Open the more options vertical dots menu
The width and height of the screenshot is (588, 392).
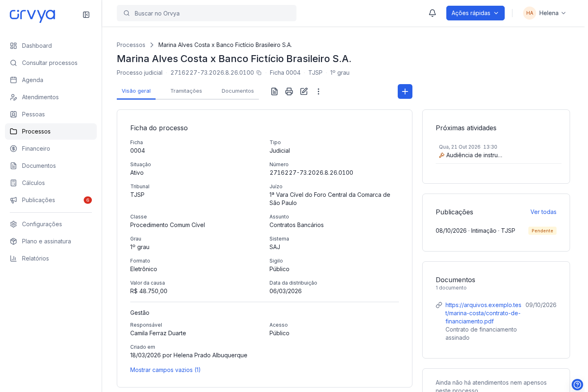pos(318,91)
